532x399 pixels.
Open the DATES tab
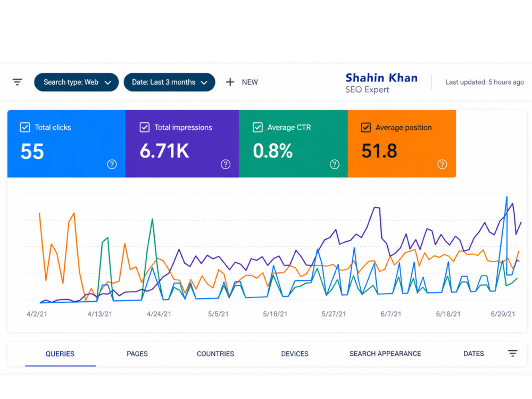click(x=473, y=354)
